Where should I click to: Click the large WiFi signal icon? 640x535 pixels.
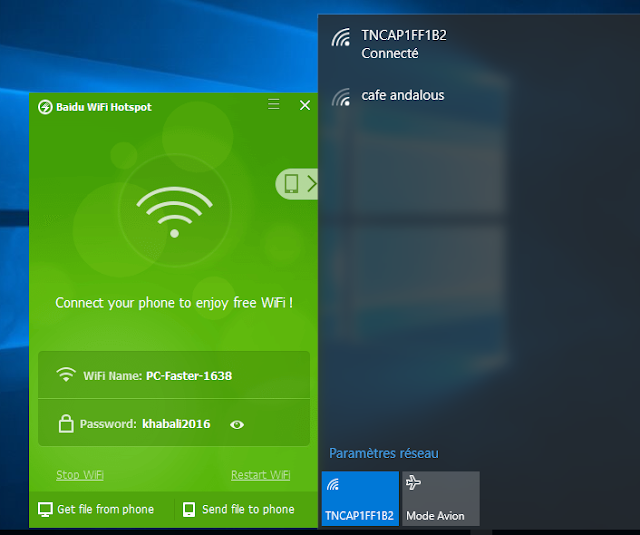point(174,211)
